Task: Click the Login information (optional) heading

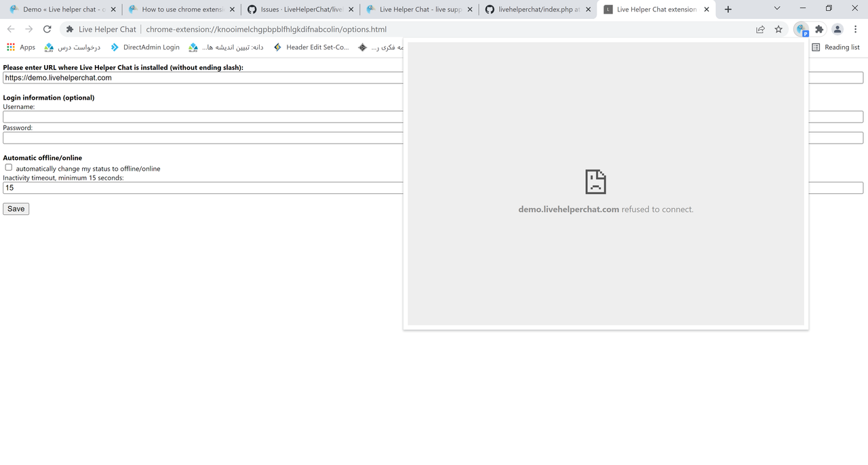Action: (49, 98)
